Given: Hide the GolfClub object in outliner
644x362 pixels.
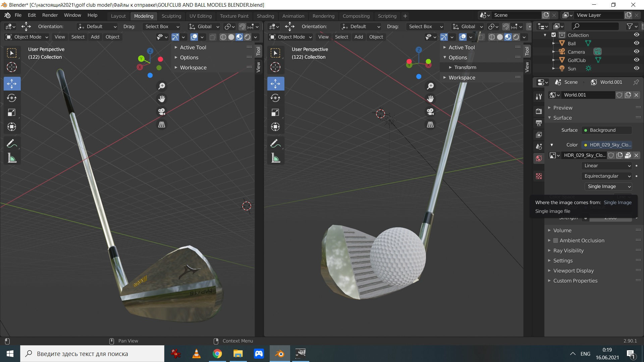Looking at the screenshot, I should tap(636, 60).
